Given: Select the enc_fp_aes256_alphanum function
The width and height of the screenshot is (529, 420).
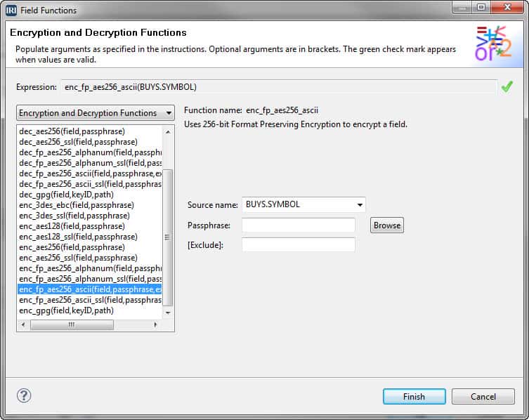Looking at the screenshot, I should (x=90, y=268).
